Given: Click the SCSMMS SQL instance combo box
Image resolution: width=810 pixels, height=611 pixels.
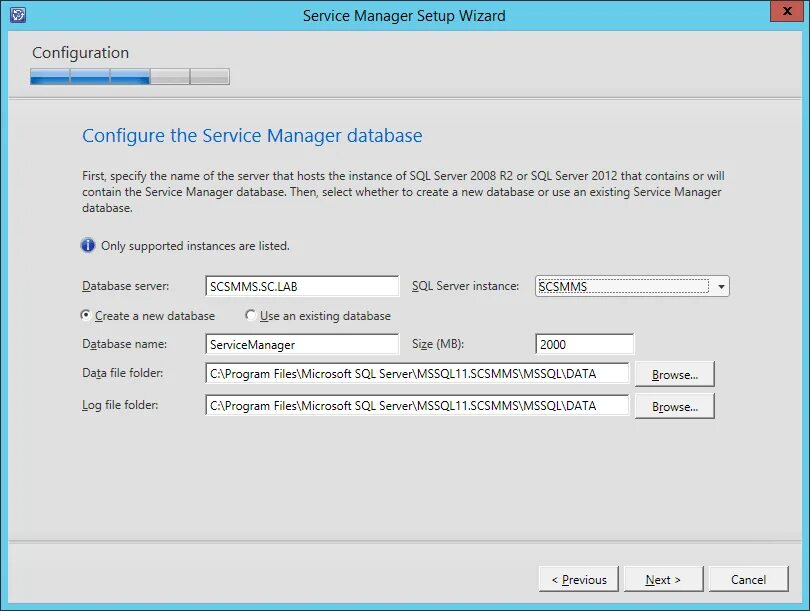Looking at the screenshot, I should 623,287.
